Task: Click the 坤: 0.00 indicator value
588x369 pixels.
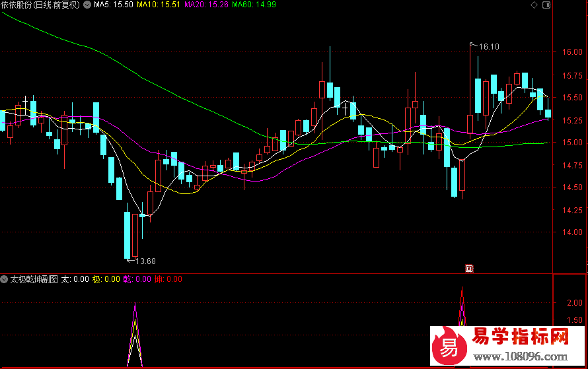Action: click(168, 279)
